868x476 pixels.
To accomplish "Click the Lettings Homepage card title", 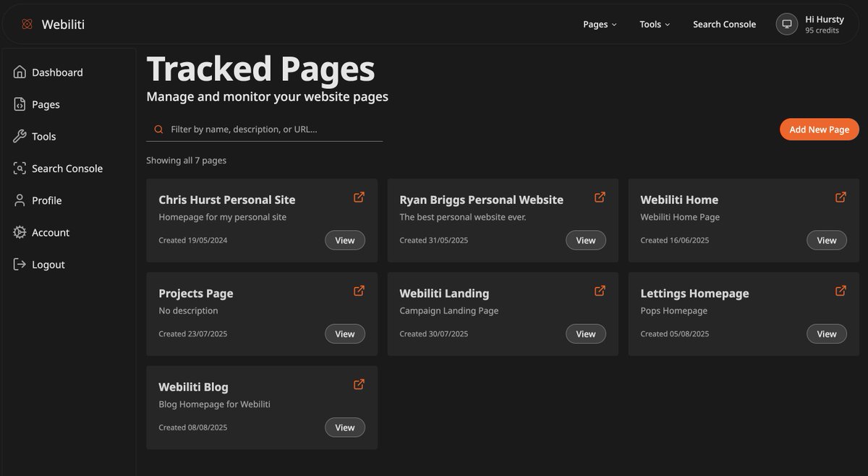I will click(x=694, y=293).
